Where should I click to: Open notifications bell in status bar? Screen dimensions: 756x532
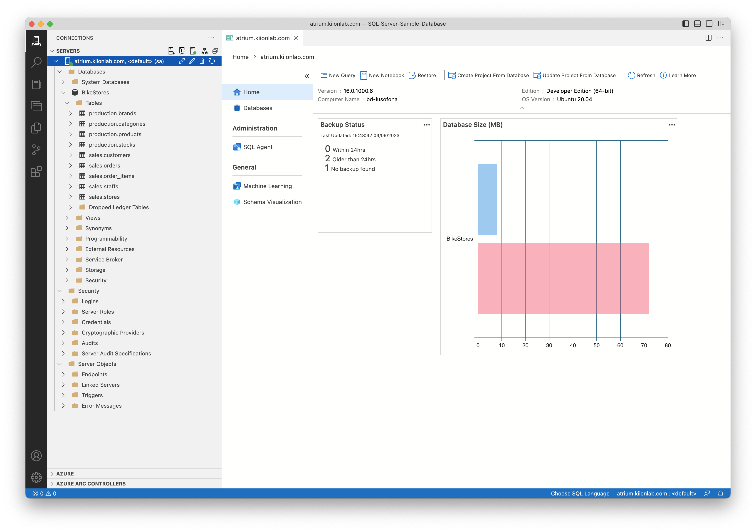tap(720, 493)
